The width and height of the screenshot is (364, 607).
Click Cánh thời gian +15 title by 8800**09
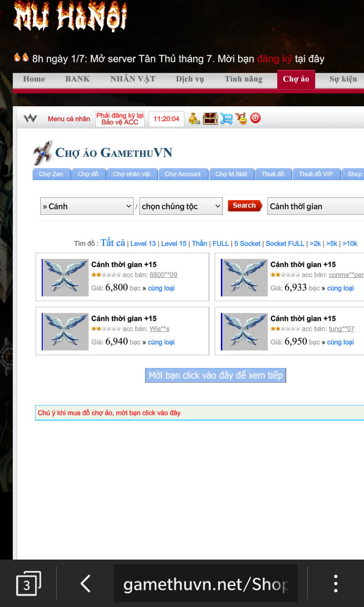click(124, 265)
